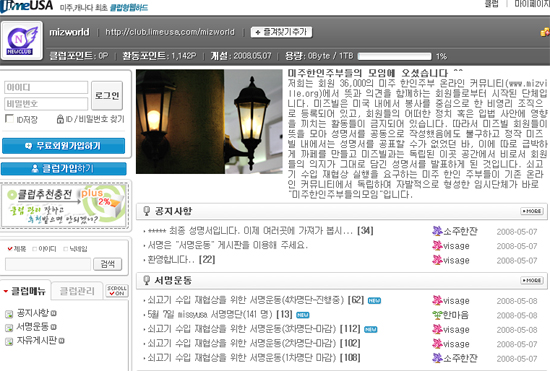Viewport: 550px width, 371px height.
Task: Click the NEW badge on 5월 7일 missyusa post
Action: pos(303,315)
